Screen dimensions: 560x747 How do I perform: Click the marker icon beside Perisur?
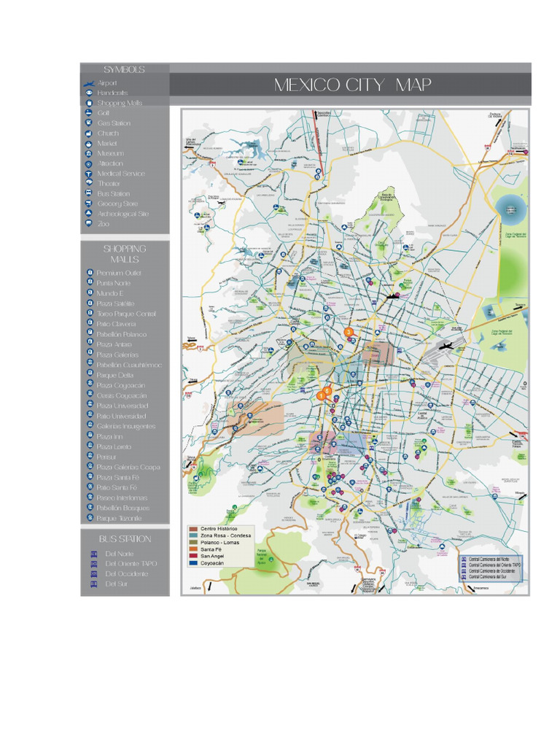coord(90,457)
